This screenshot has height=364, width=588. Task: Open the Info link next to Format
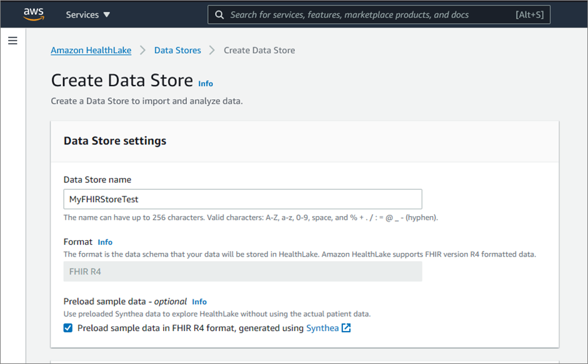tap(105, 242)
